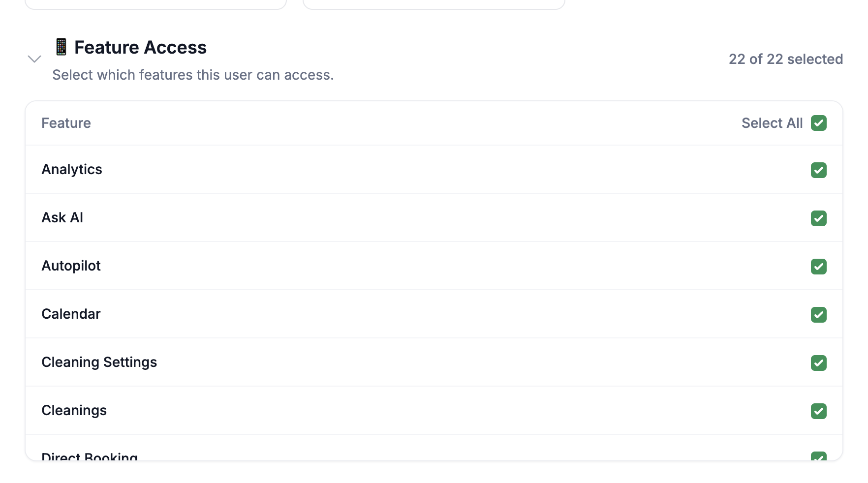Click the Calendar row label
The height and width of the screenshot is (483, 868).
pyautogui.click(x=71, y=314)
